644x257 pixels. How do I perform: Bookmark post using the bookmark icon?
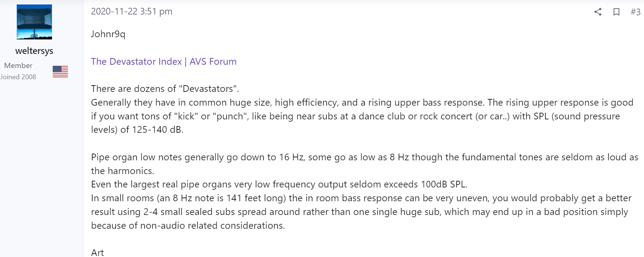coord(617,12)
